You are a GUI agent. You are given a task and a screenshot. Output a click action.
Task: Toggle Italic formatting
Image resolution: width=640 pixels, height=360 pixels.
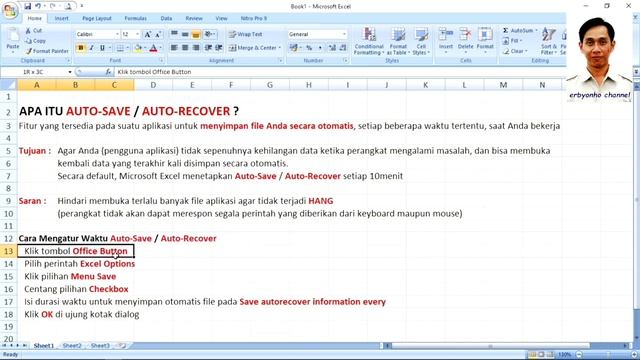(91, 48)
